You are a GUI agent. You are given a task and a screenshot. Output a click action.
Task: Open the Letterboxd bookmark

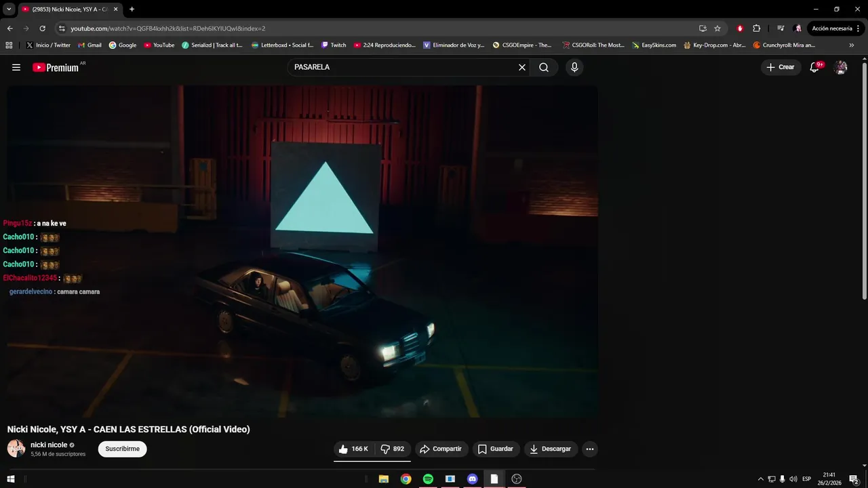click(x=282, y=45)
